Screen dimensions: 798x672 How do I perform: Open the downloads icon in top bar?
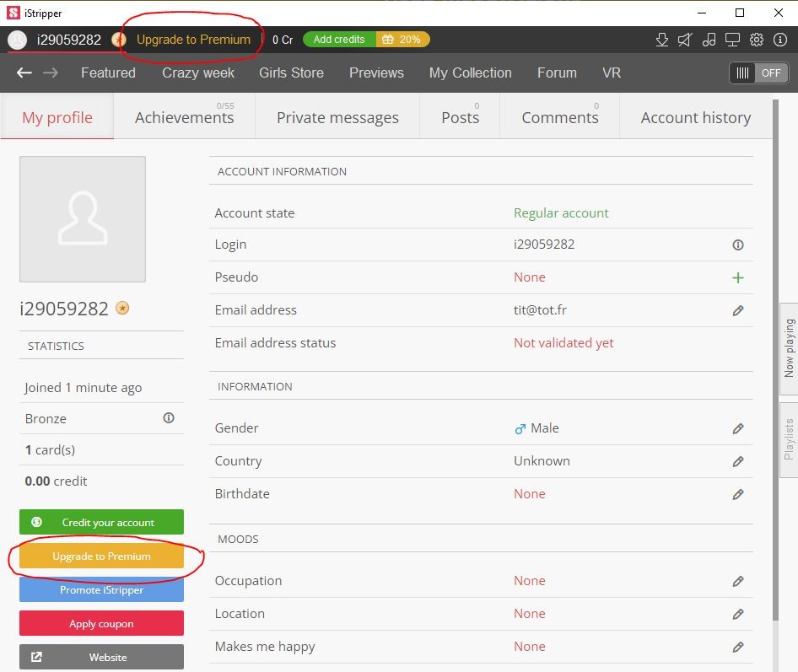[x=662, y=40]
